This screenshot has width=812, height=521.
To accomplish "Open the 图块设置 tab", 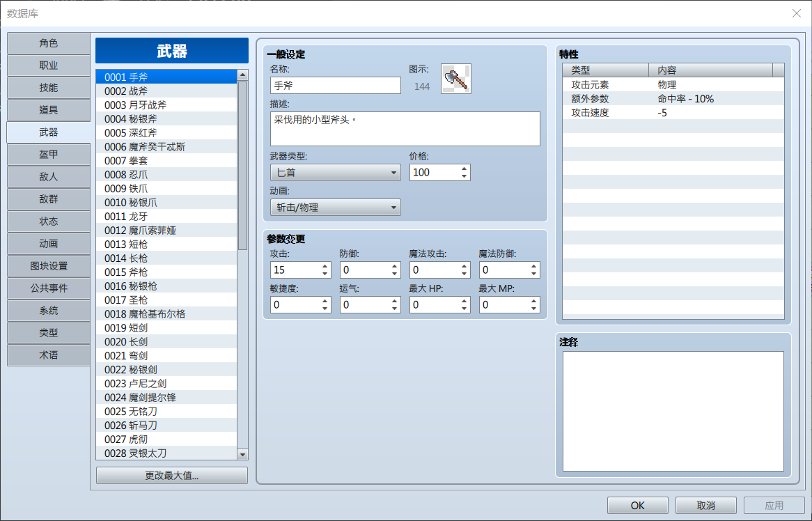I will pos(48,265).
